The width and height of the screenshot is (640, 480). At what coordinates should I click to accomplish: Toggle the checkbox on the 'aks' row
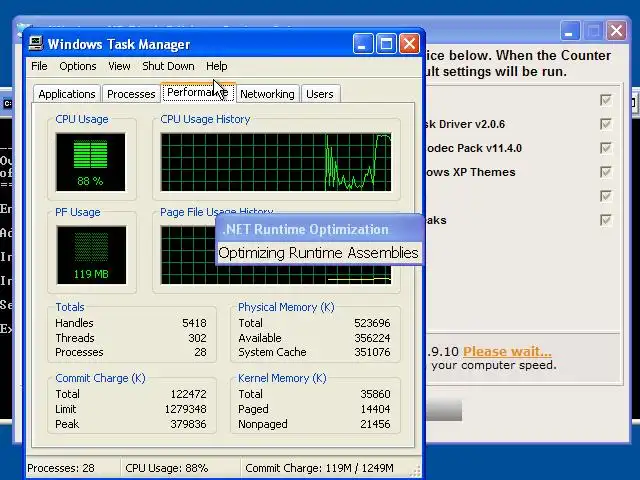point(606,220)
